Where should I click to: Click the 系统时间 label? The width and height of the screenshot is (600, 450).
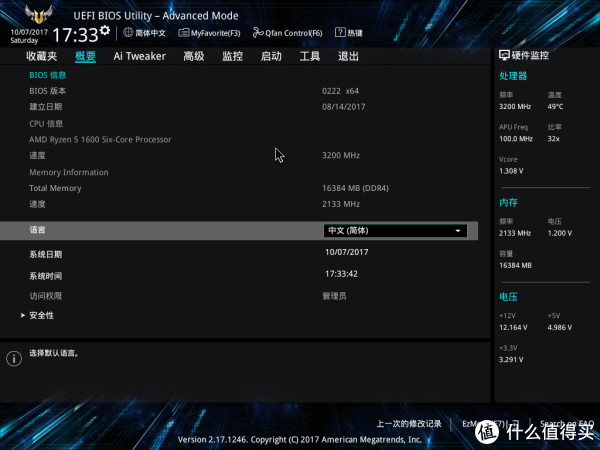click(46, 276)
